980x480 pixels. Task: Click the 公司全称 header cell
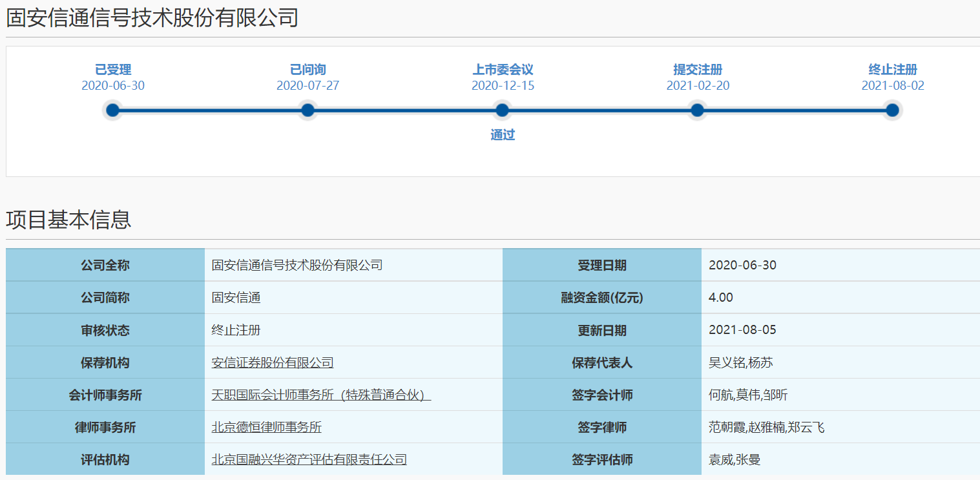tap(105, 266)
